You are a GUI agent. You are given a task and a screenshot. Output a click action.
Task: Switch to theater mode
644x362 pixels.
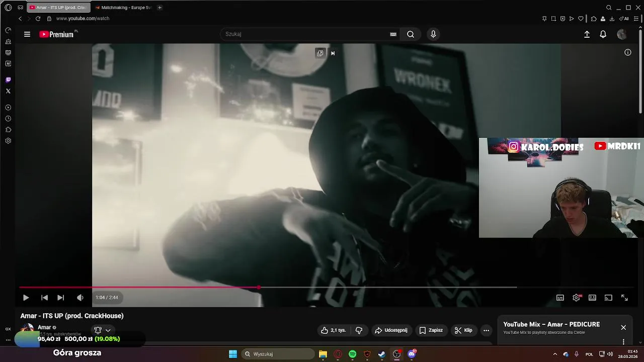coord(592,298)
